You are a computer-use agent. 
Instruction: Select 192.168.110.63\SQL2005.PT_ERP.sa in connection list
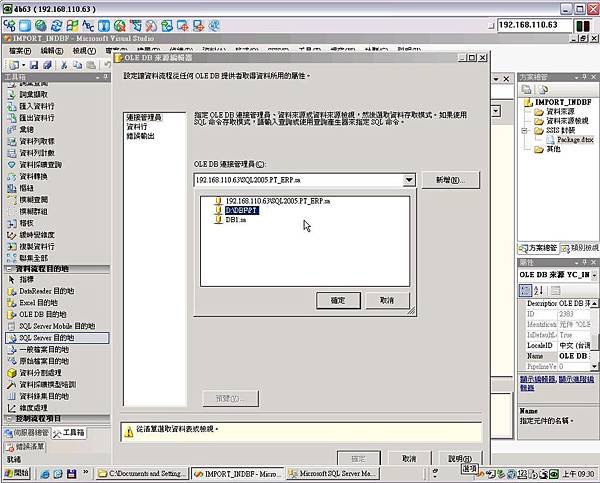click(277, 201)
